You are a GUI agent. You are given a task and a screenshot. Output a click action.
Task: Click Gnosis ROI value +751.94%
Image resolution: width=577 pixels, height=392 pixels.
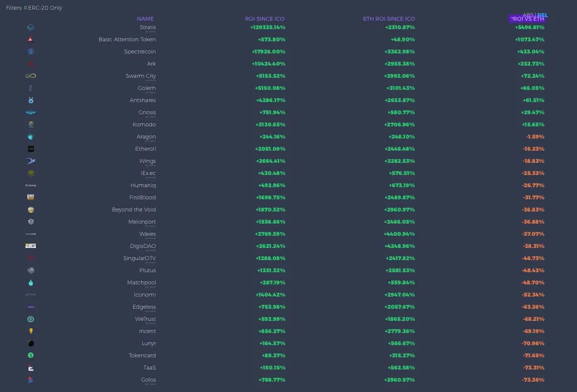(x=272, y=112)
